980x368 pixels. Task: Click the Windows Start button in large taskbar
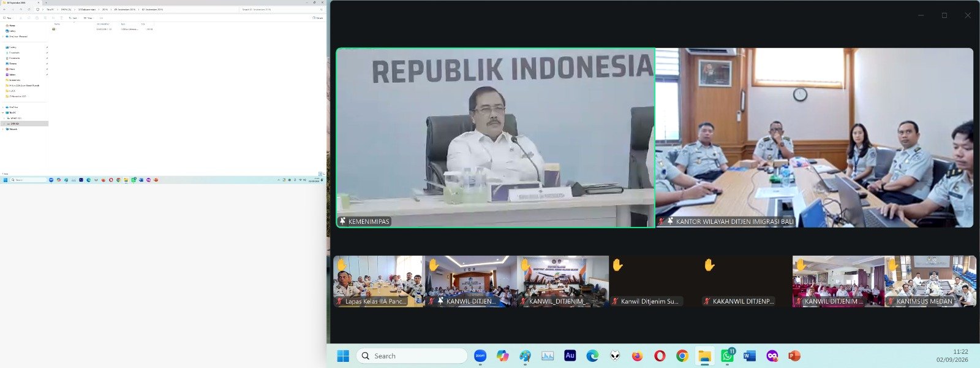click(x=343, y=356)
